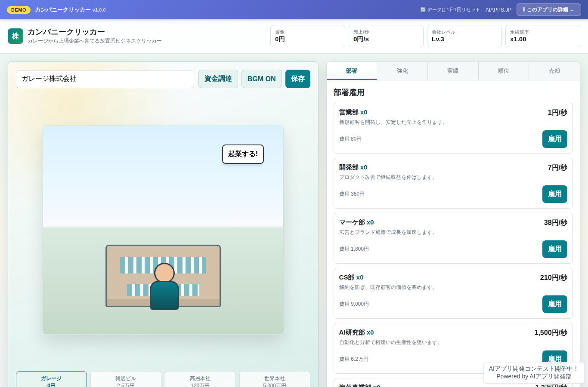The image size is (588, 387).
Task: Open このアプリの詳細 link button
Action: [x=549, y=9]
